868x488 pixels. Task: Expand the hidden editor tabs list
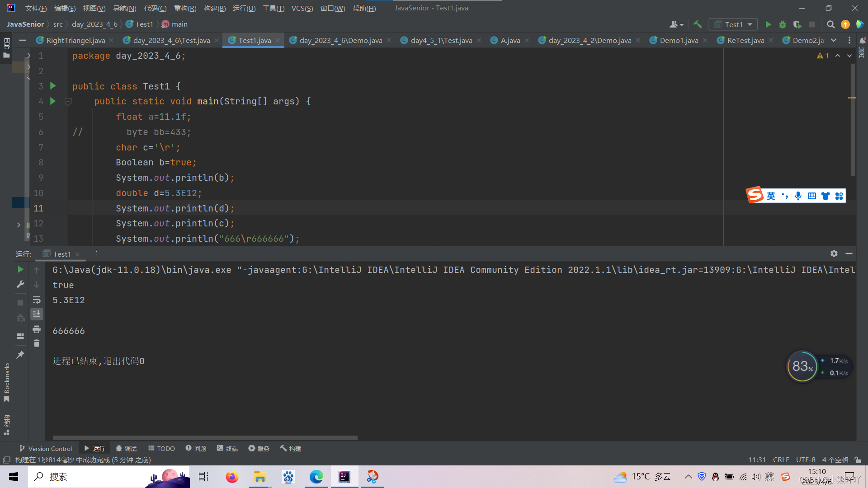[834, 40]
